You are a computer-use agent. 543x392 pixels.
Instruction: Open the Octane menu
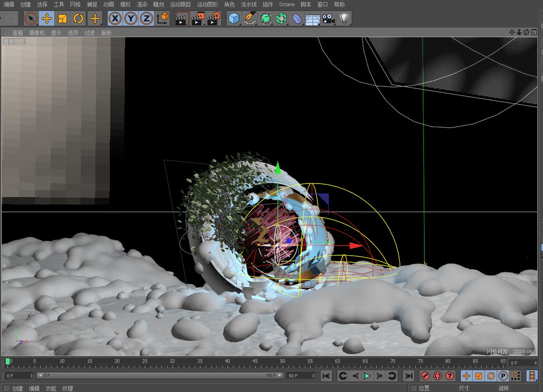point(287,4)
